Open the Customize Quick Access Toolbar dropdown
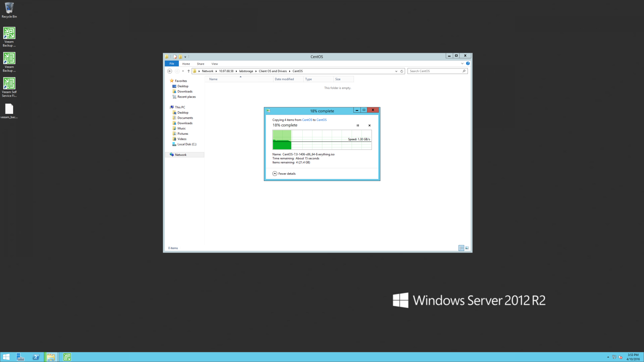 click(x=185, y=57)
